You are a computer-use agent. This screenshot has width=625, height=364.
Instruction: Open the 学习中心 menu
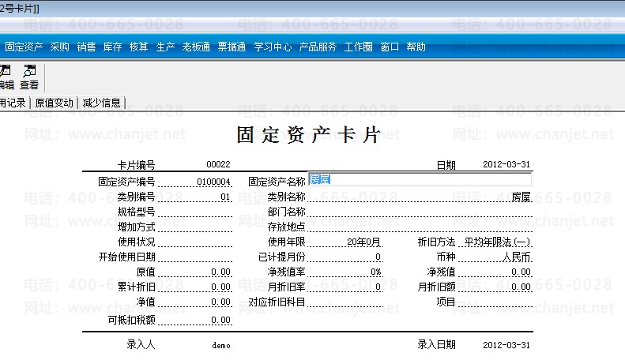pyautogui.click(x=273, y=47)
